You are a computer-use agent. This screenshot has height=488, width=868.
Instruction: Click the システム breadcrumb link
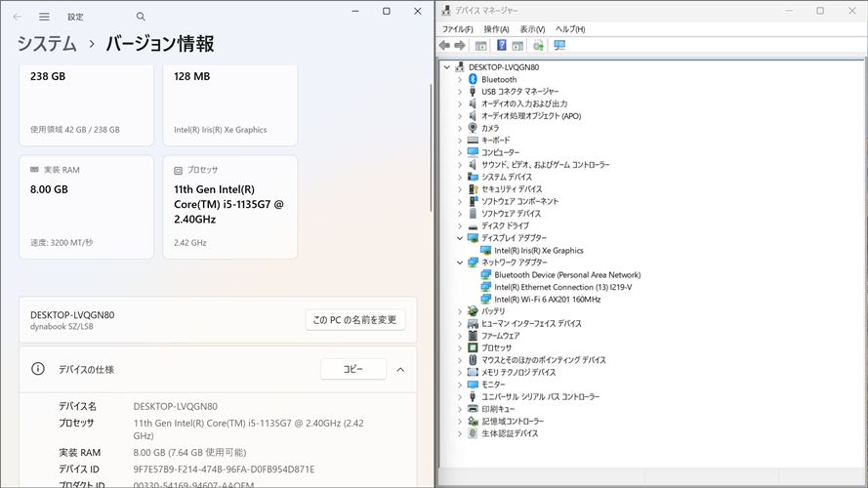pos(47,44)
